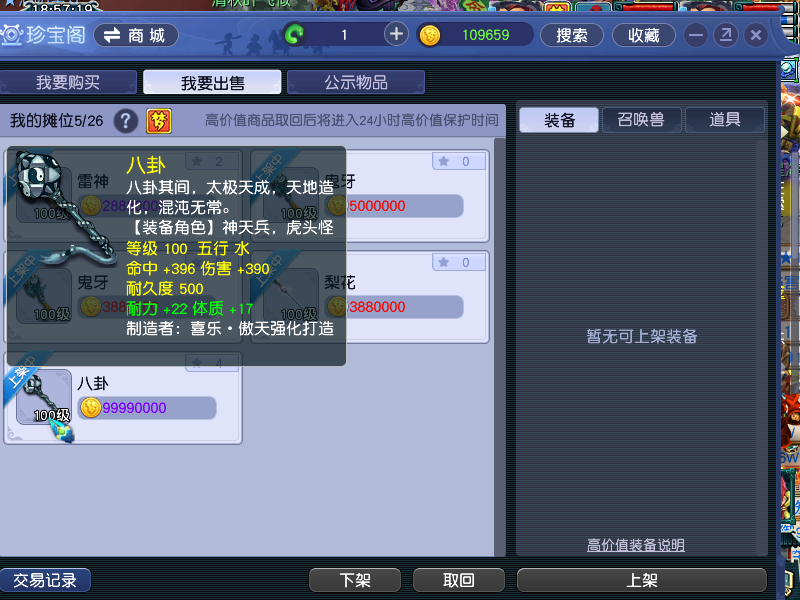Open 交易记录 transaction history
800x600 pixels.
[x=45, y=580]
